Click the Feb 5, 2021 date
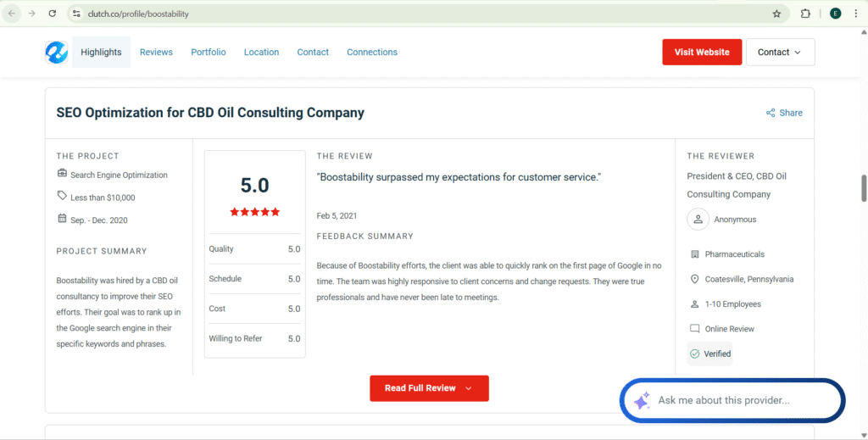The image size is (868, 440). point(337,216)
